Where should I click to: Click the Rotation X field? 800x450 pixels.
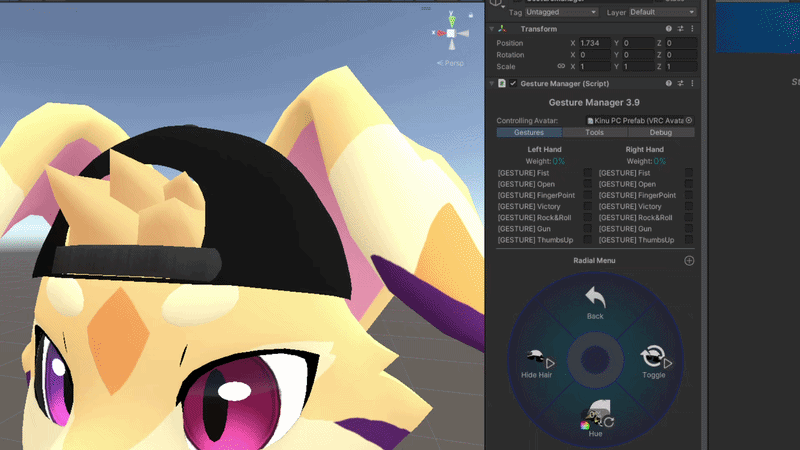(594, 55)
